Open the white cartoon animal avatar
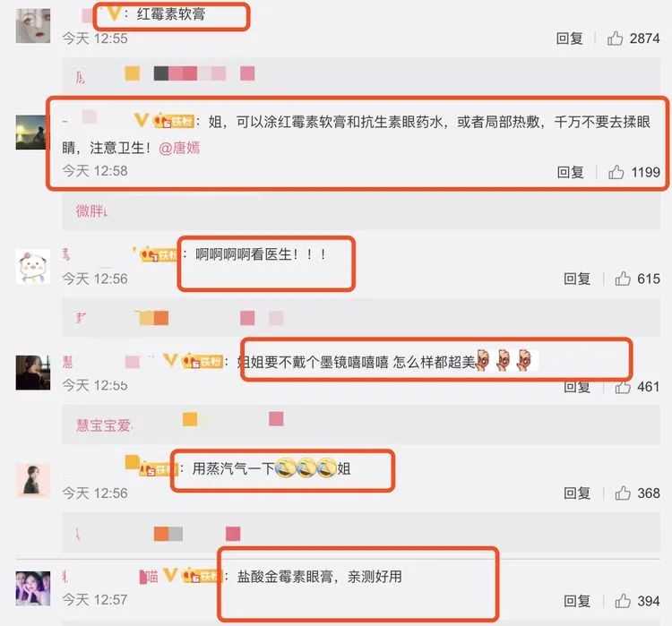Image resolution: width=672 pixels, height=626 pixels. pos(33,266)
